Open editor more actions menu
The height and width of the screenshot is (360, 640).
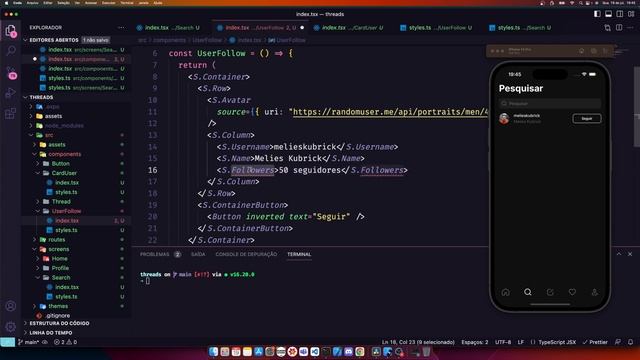(x=630, y=28)
